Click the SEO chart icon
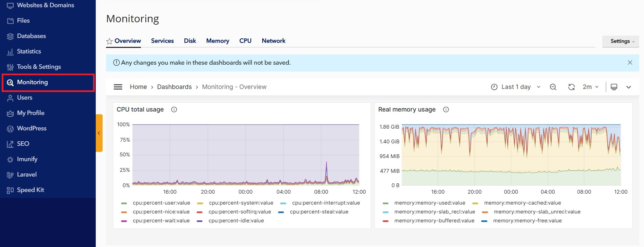The height and width of the screenshot is (247, 644). coord(10,144)
